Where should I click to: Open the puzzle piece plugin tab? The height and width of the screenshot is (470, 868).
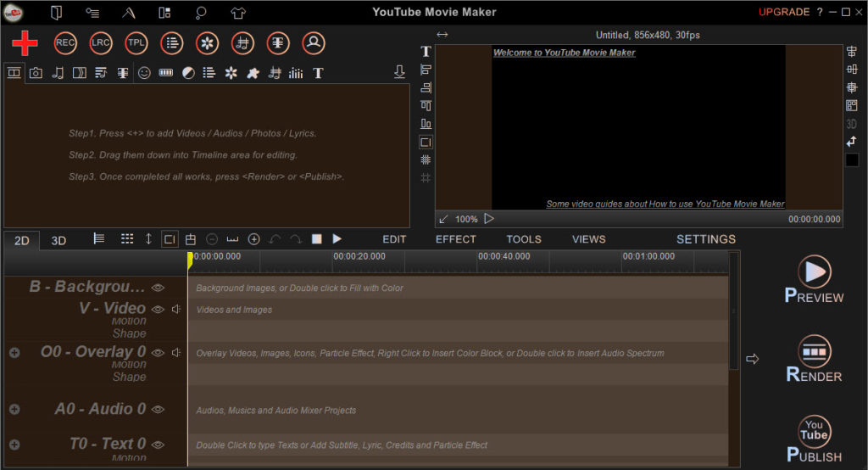[253, 73]
